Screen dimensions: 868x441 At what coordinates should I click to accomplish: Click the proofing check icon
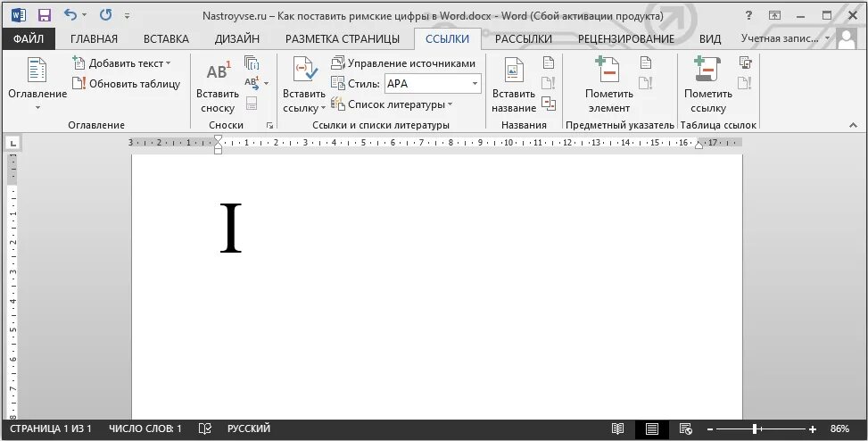pos(205,429)
